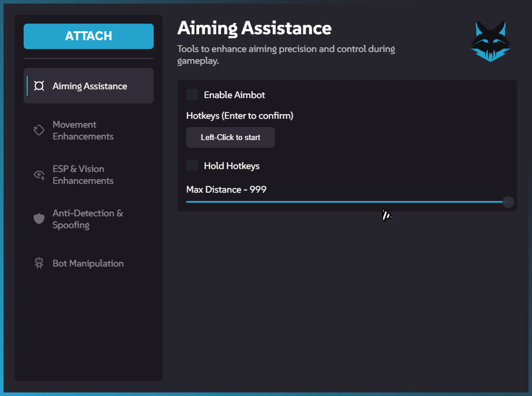The height and width of the screenshot is (396, 532).
Task: Open the Aiming Assistance sidebar label
Action: click(x=90, y=86)
